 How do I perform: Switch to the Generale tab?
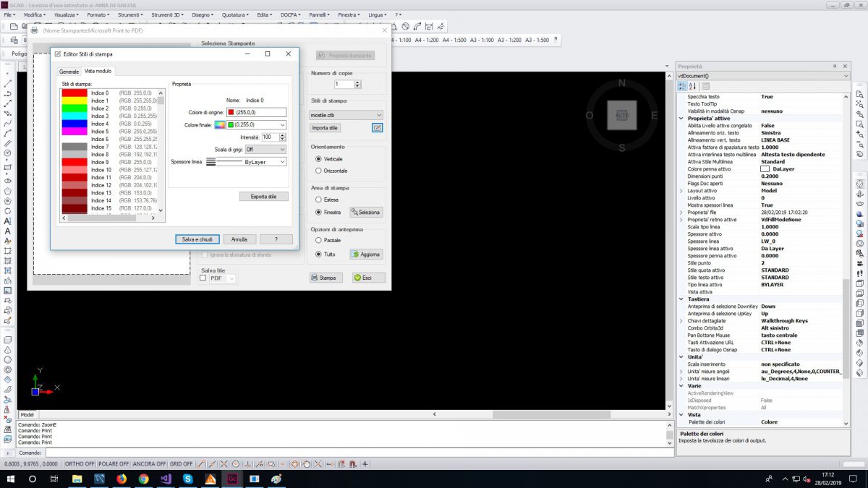point(69,71)
